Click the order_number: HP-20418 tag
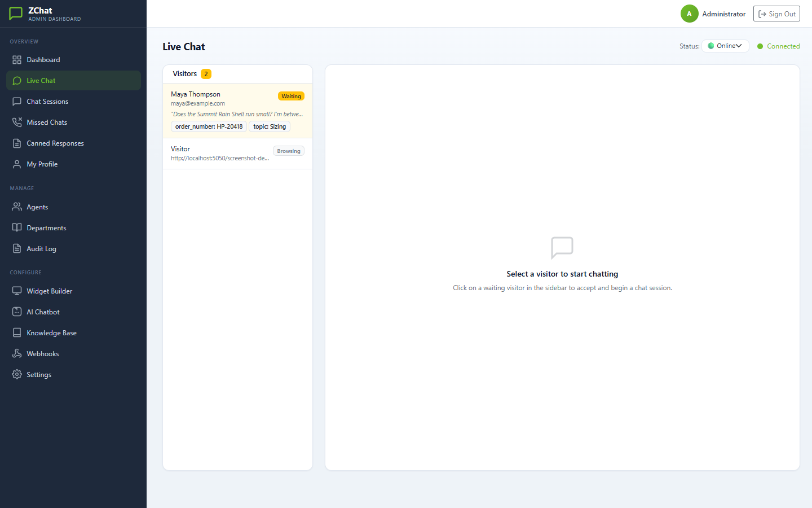The image size is (812, 508). point(209,126)
